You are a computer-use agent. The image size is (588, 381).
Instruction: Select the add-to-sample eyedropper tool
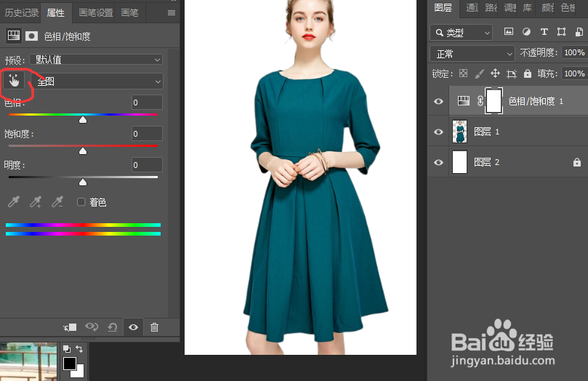coord(36,201)
